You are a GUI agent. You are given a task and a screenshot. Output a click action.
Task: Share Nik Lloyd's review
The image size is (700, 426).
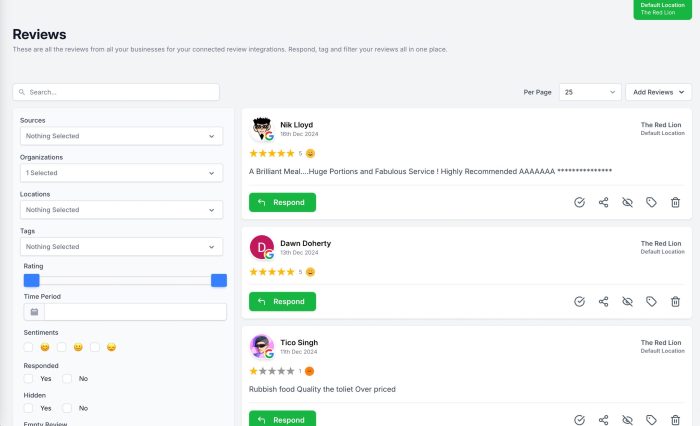604,202
